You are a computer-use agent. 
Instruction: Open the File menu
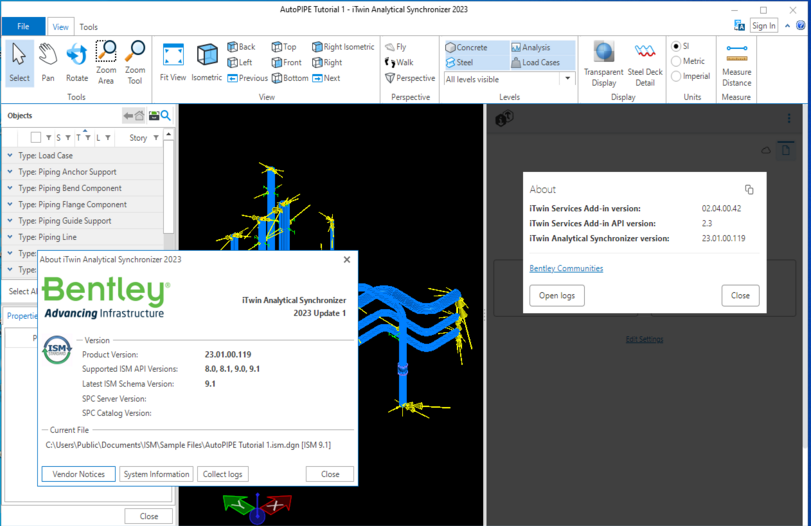click(23, 26)
